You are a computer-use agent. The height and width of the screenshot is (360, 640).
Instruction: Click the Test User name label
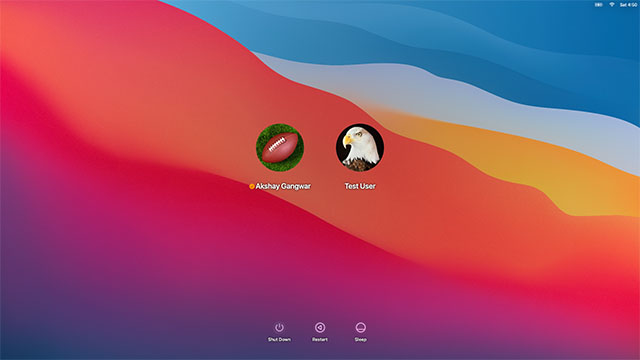(360, 186)
